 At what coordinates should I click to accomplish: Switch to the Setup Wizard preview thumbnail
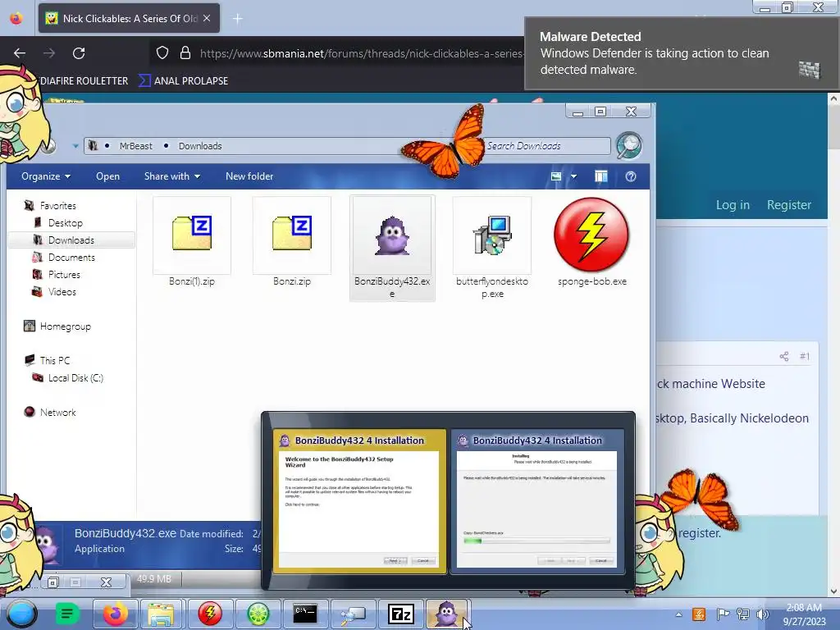(x=359, y=501)
